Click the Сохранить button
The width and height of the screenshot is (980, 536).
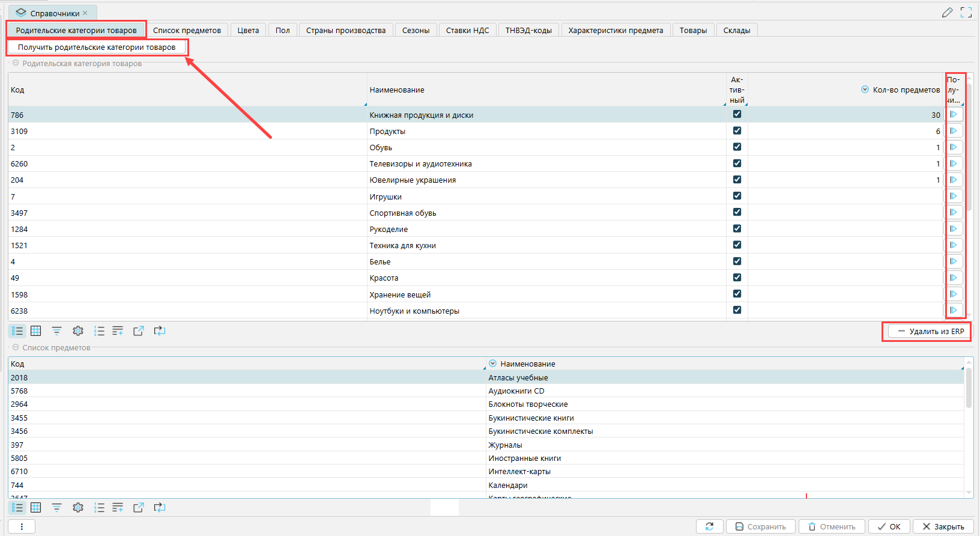pos(761,526)
